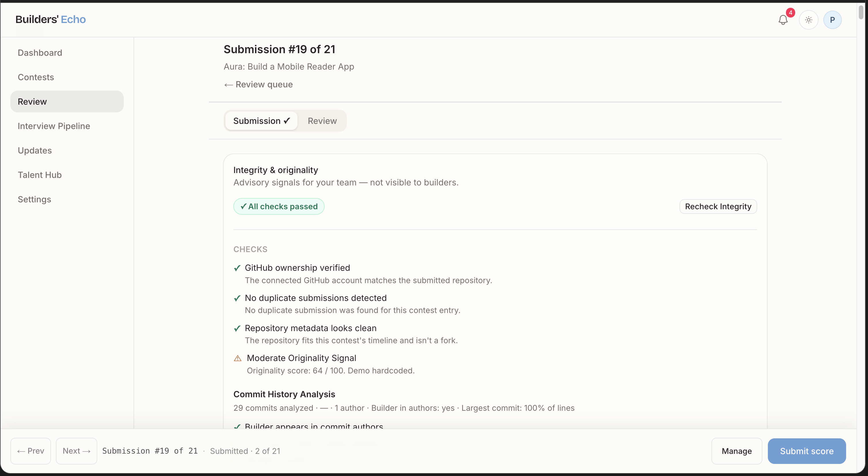Click the Submit score button
868x476 pixels.
pos(807,451)
